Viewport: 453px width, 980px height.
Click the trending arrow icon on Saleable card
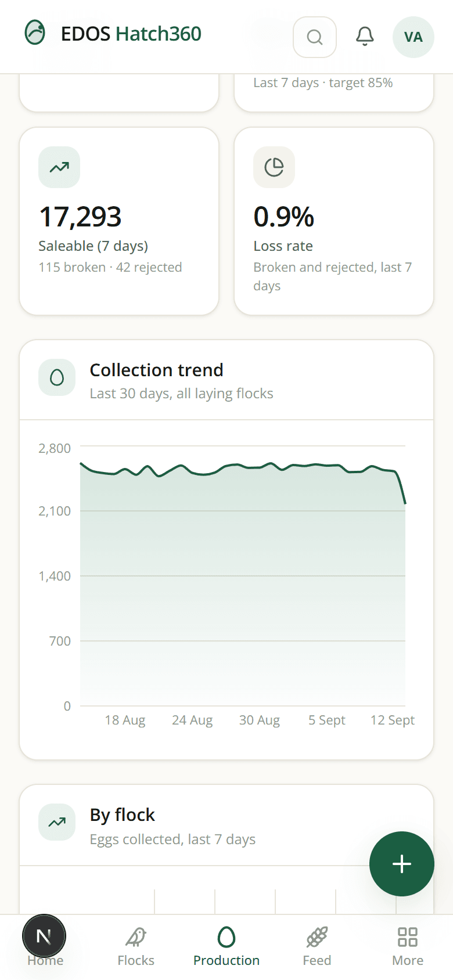click(x=59, y=167)
